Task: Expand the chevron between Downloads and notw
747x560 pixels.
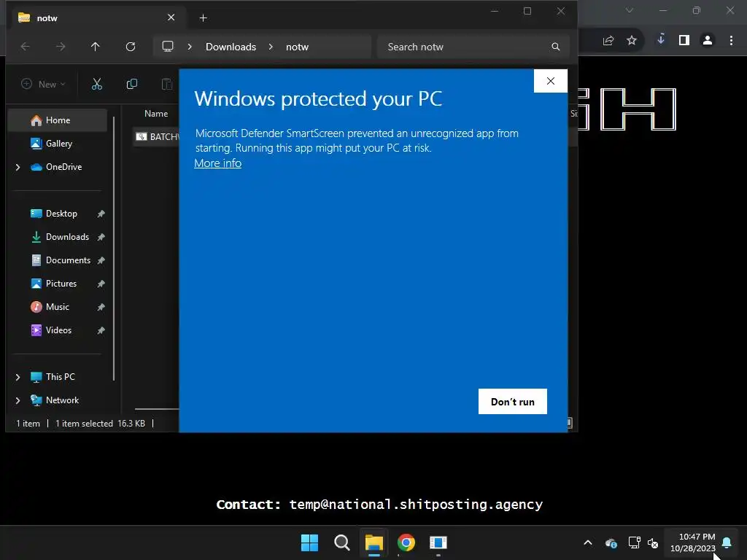Action: tap(271, 47)
